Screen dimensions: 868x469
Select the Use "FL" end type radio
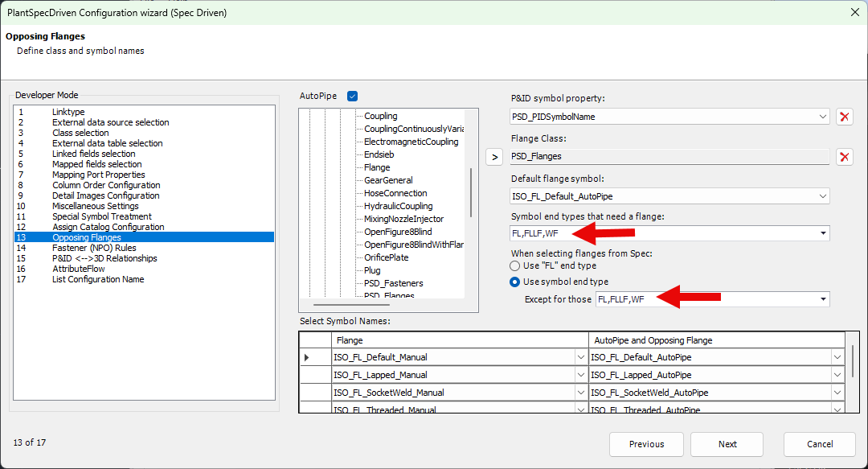(x=515, y=265)
